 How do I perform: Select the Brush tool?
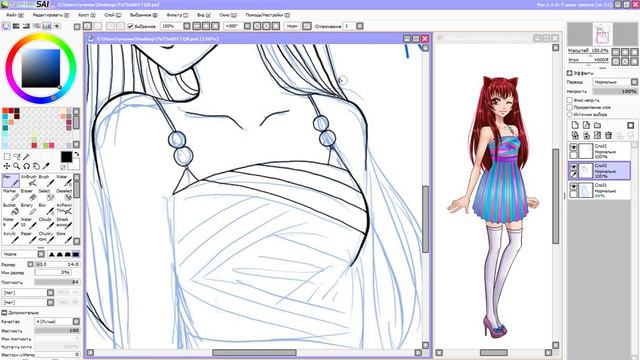46,180
